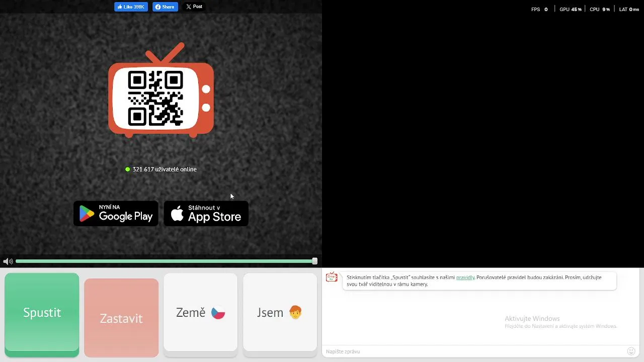
Task: Click the Facebook Share button
Action: pyautogui.click(x=165, y=7)
